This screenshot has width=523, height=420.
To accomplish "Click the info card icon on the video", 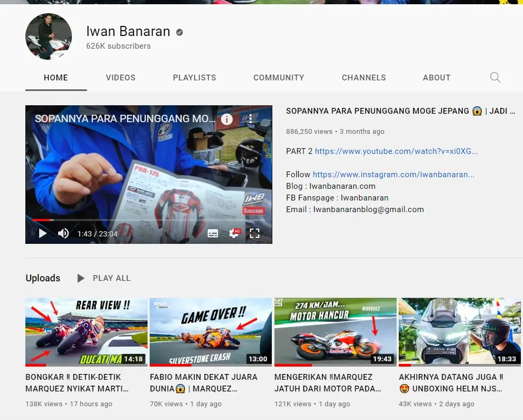I will click(x=227, y=119).
